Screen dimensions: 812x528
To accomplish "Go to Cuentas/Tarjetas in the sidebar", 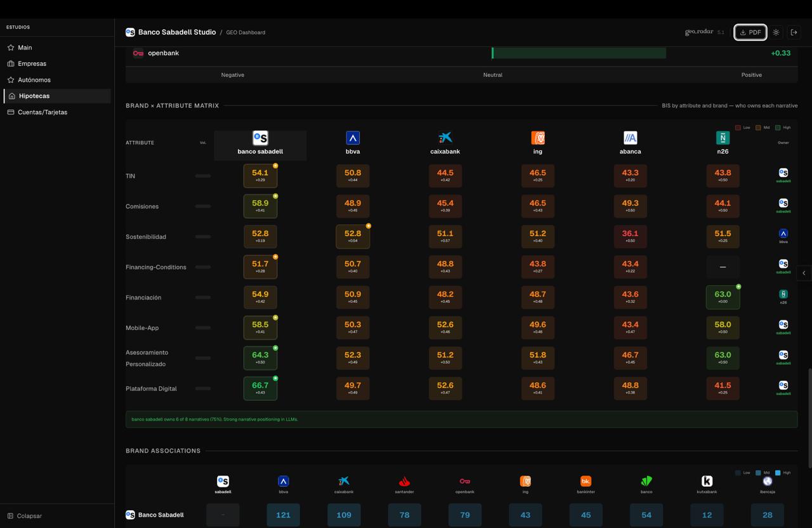I will [42, 112].
